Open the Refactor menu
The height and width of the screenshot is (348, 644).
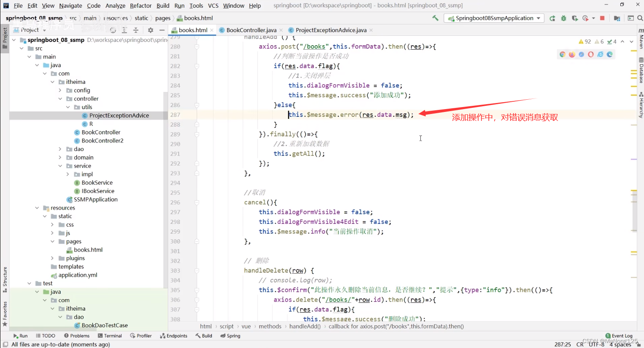coord(141,6)
